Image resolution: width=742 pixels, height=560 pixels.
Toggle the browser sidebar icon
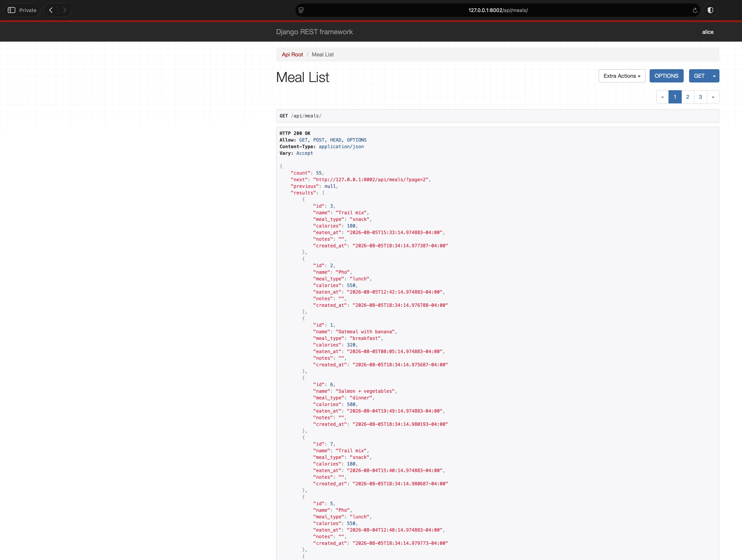click(11, 10)
